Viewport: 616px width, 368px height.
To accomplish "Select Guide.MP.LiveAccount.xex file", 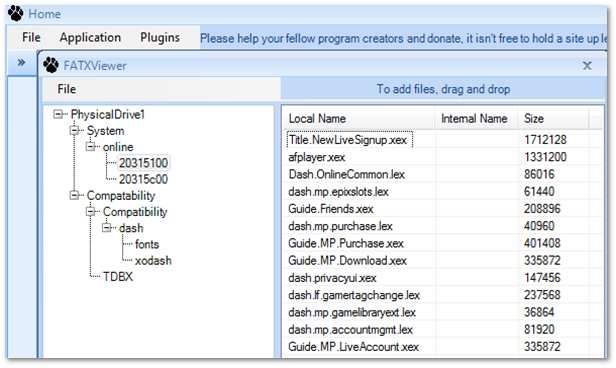I will 354,347.
